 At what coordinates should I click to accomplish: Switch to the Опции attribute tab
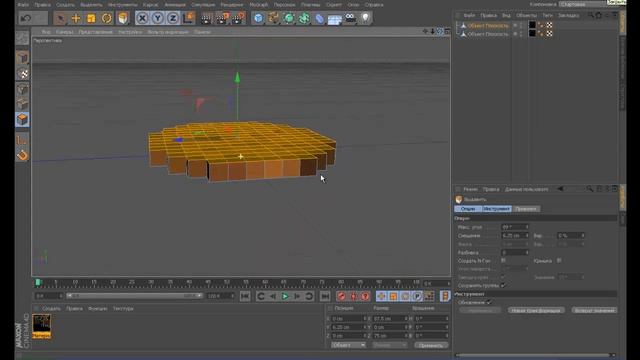coord(468,209)
